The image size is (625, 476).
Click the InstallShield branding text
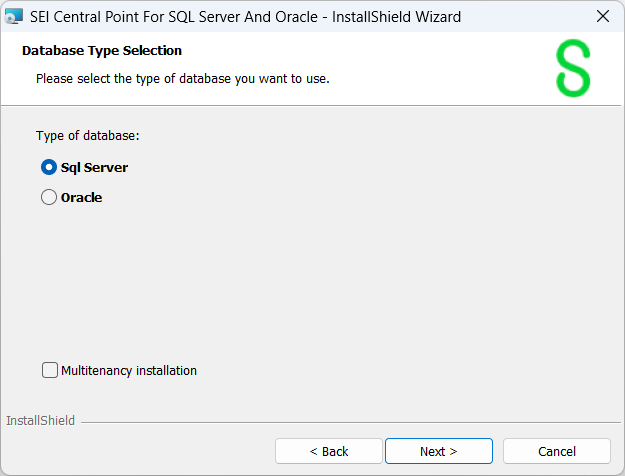pos(40,421)
